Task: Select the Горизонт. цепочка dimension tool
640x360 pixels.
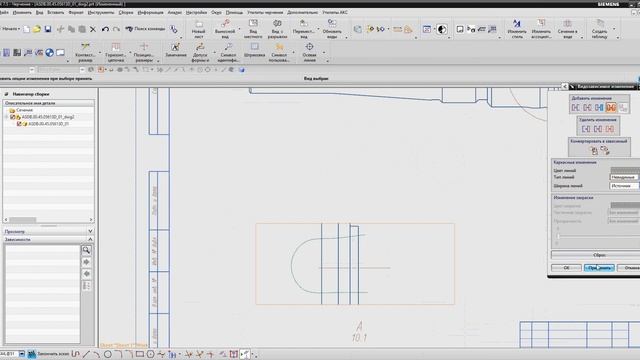Action: point(116,53)
